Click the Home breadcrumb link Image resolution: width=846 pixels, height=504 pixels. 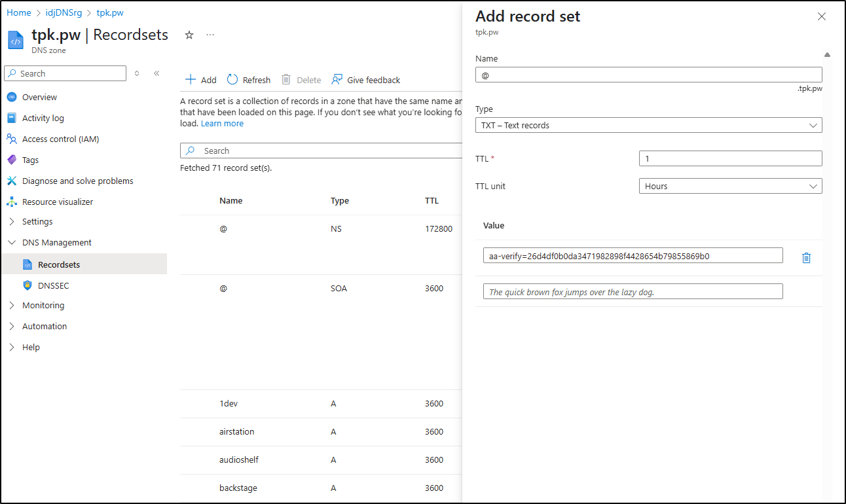click(18, 12)
